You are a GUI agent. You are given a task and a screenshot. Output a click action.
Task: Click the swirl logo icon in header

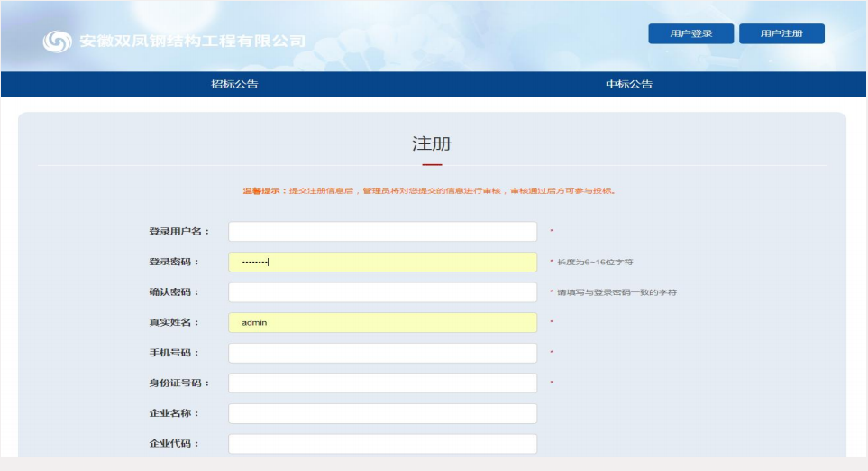(x=57, y=42)
